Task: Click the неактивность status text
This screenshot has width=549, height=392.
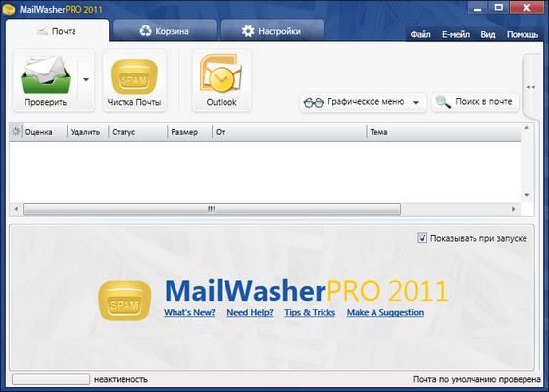Action: click(121, 379)
